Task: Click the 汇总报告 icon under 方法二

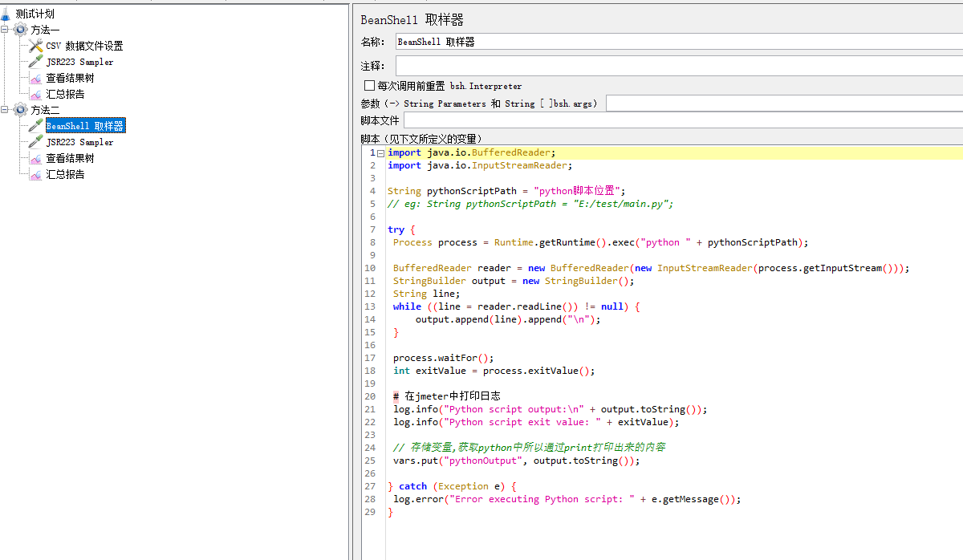Action: tap(35, 174)
